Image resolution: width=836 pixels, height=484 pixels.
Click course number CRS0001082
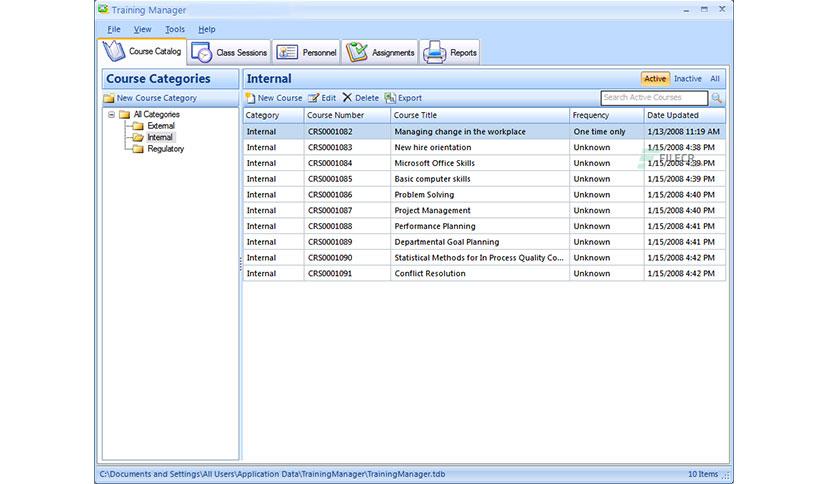pos(330,132)
